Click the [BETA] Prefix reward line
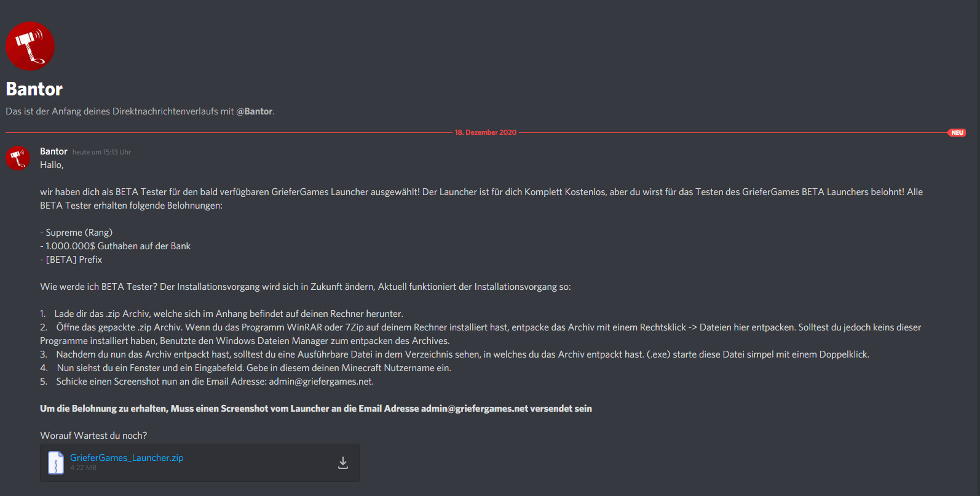Image resolution: width=980 pixels, height=496 pixels. (x=71, y=260)
